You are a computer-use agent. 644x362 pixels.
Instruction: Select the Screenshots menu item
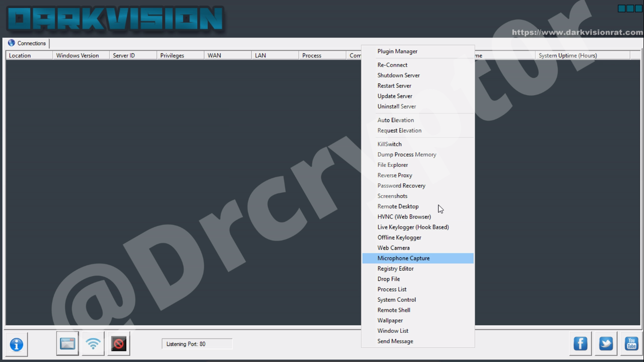[418, 196]
